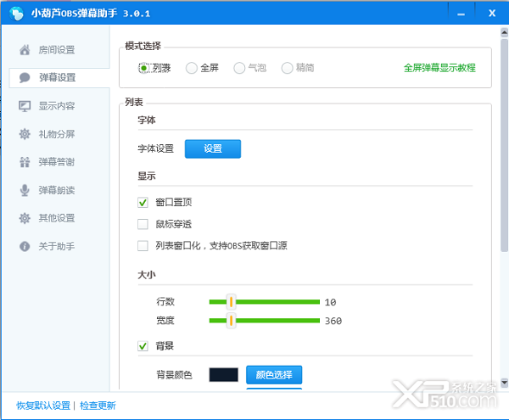Toggle the 背景 checkbox

[x=143, y=346]
